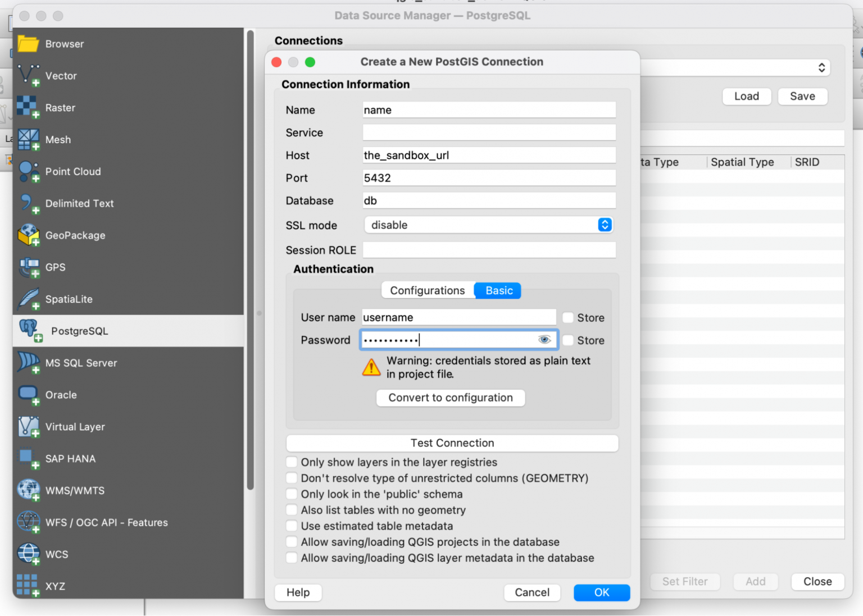Image resolution: width=863 pixels, height=616 pixels.
Task: Click the Test Connection button
Action: click(x=452, y=443)
